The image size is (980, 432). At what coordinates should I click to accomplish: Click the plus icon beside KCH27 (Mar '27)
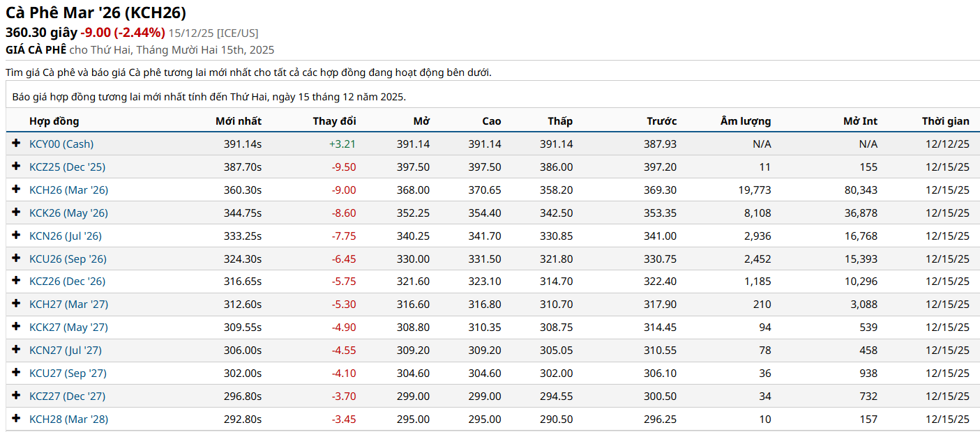coord(17,304)
